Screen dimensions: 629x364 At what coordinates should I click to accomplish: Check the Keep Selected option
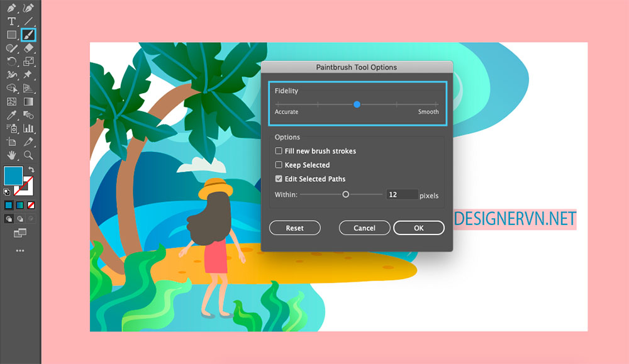tap(279, 165)
